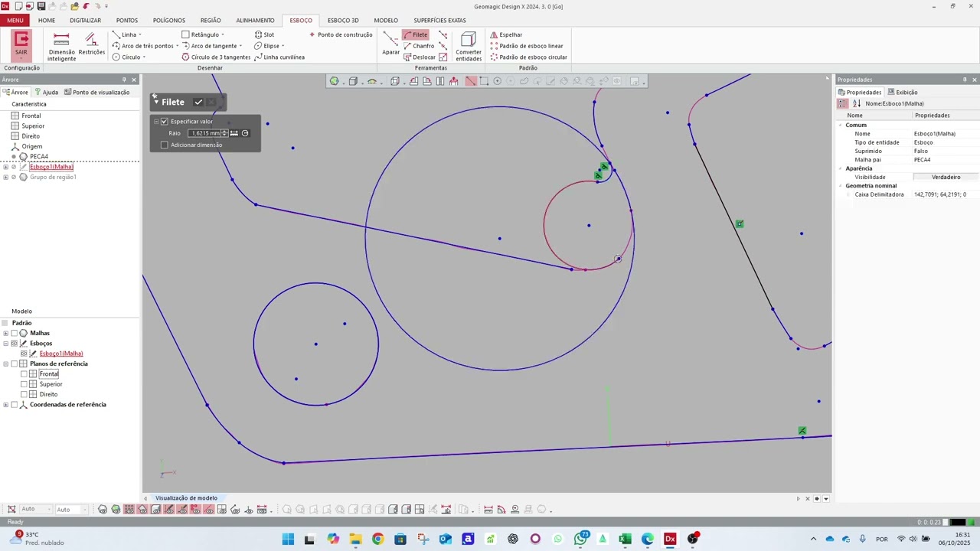Pick the Arco de três pontos tool
Viewport: 980px width, 551px height.
click(143, 46)
